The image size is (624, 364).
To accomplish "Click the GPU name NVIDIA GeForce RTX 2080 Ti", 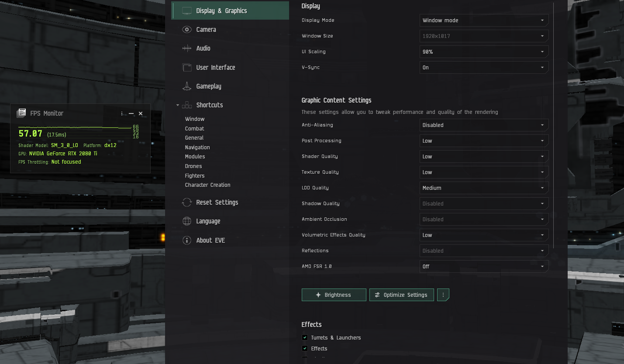I will pyautogui.click(x=63, y=154).
